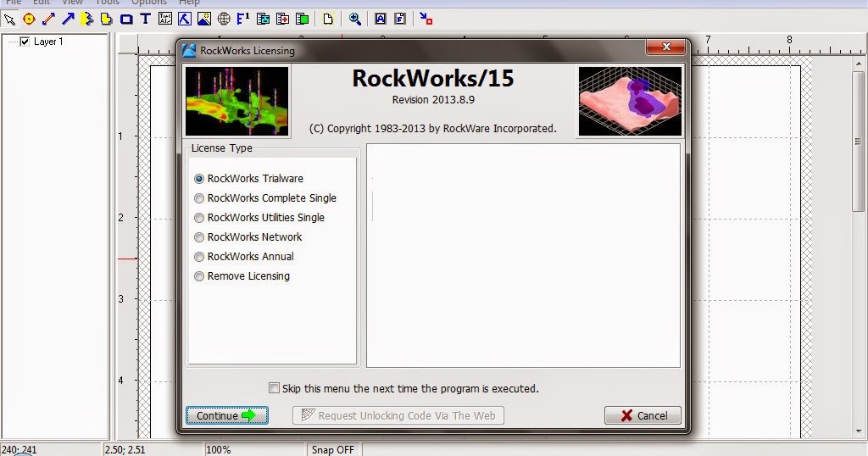Click the blank white page icon
The height and width of the screenshot is (456, 868).
pos(328,19)
